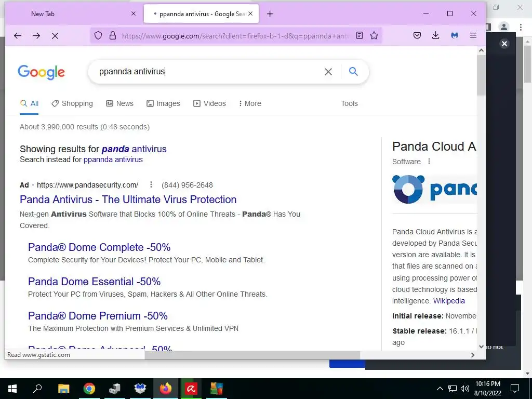Click the horizontal scrollbar right arrow
The height and width of the screenshot is (399, 532).
tap(473, 355)
